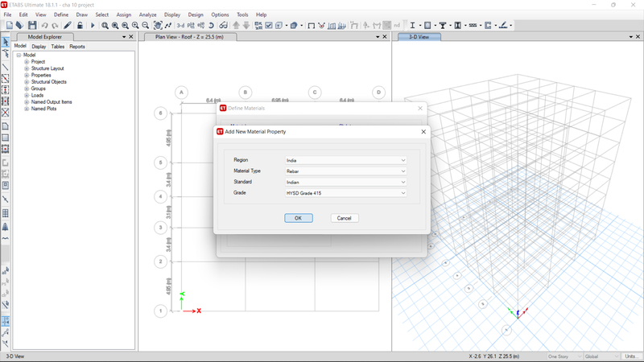644x362 pixels.
Task: Click the Redo arrow in the toolbar
Action: (55, 26)
